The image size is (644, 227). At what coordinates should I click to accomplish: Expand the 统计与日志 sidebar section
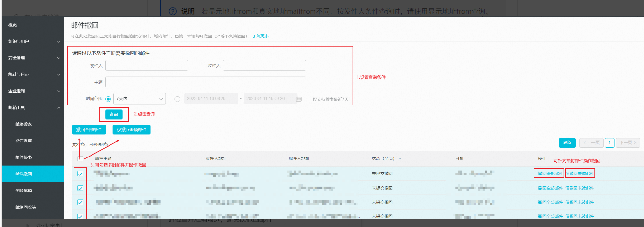tap(32, 74)
